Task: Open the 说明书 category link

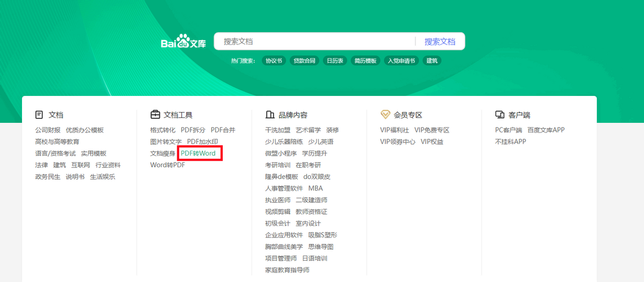Action: point(75,177)
